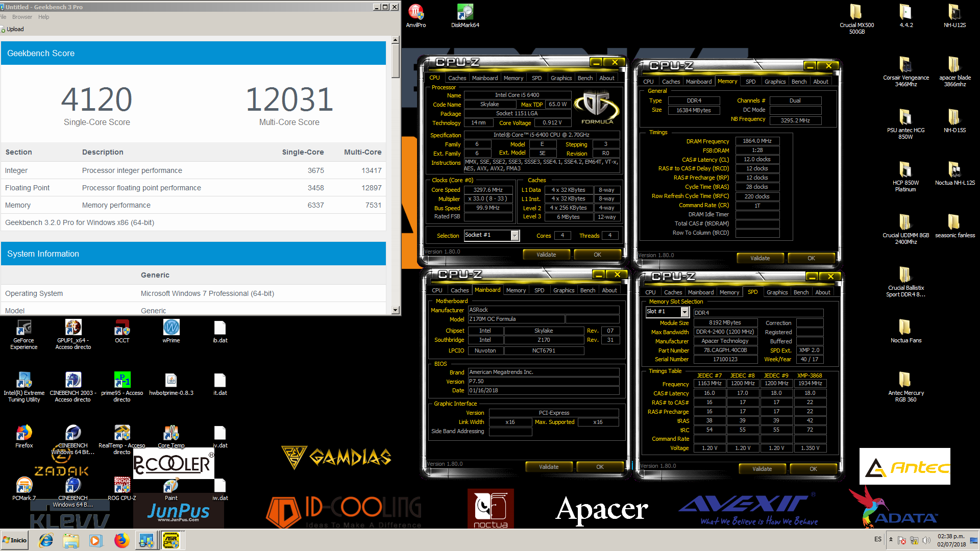Viewport: 980px width, 551px height.
Task: Launch RealTemp shortcut icon
Action: pyautogui.click(x=122, y=439)
